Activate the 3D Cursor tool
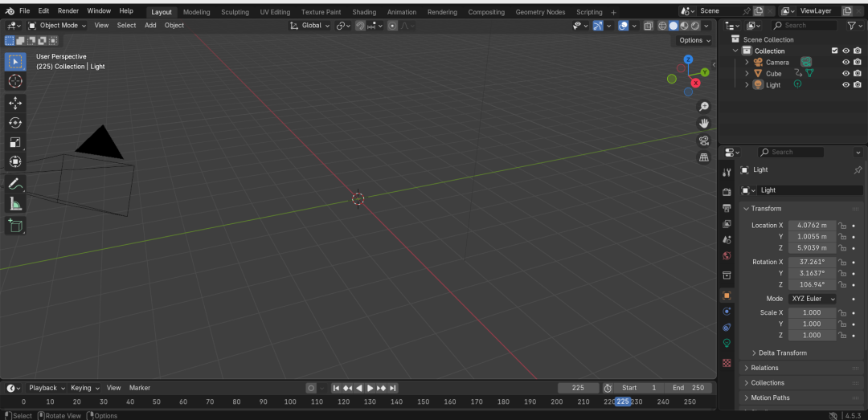Screen dimensions: 868x420 pyautogui.click(x=15, y=81)
